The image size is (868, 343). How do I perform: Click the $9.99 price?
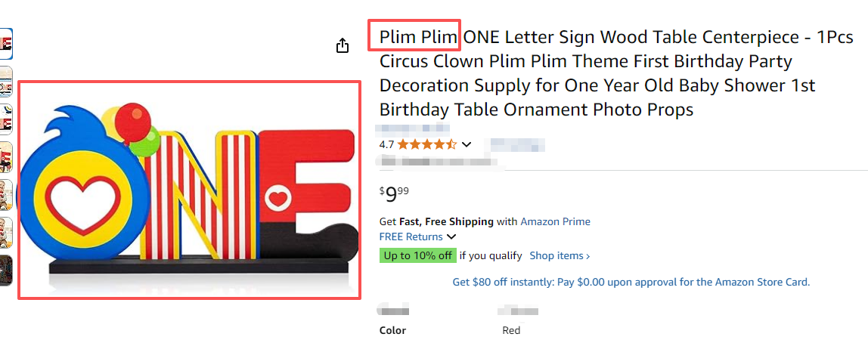click(395, 195)
